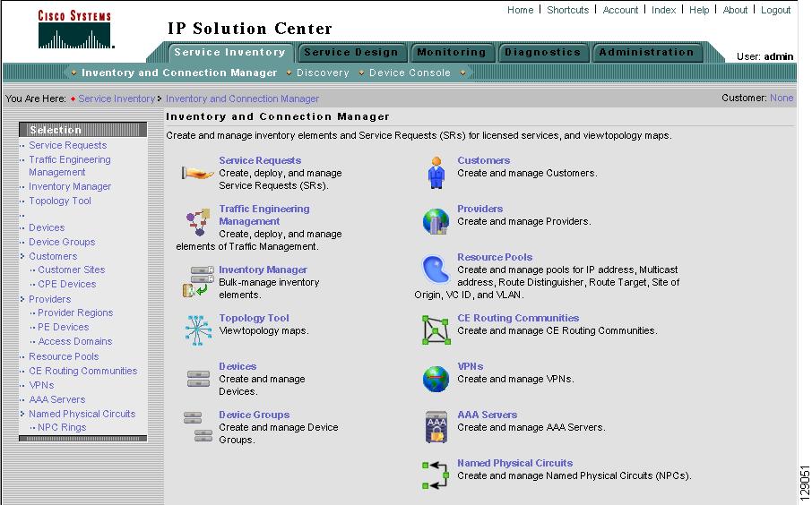Click the Providers globe icon

[x=436, y=221]
